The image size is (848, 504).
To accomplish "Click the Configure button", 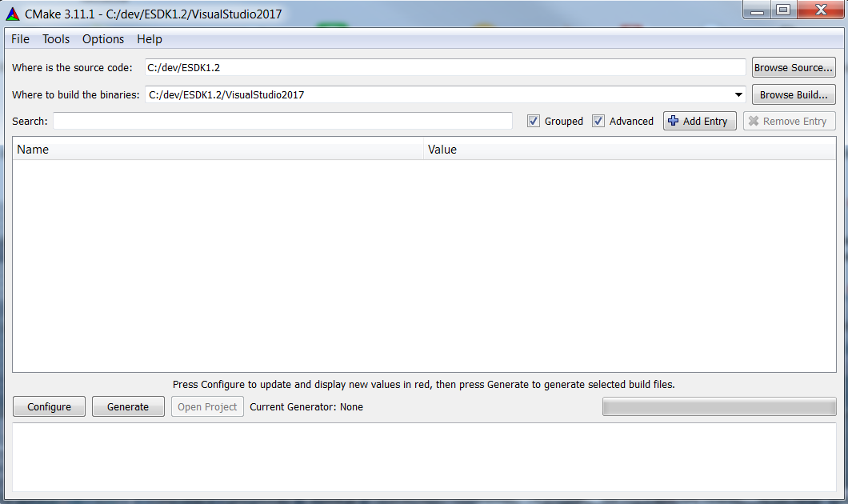I will click(50, 406).
